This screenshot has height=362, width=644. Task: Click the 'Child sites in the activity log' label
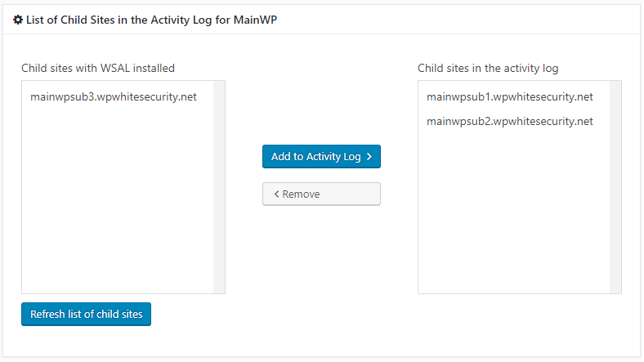(x=488, y=68)
